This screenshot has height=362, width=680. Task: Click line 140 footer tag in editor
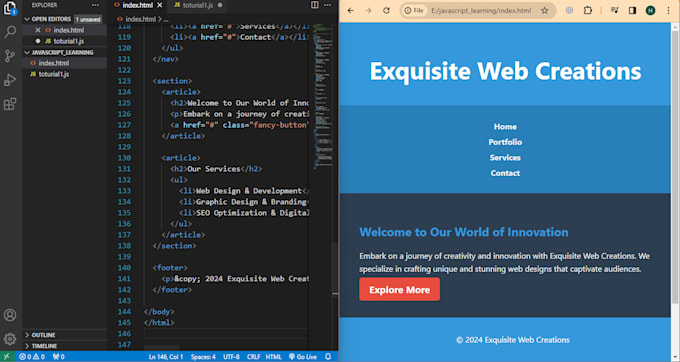tap(170, 267)
